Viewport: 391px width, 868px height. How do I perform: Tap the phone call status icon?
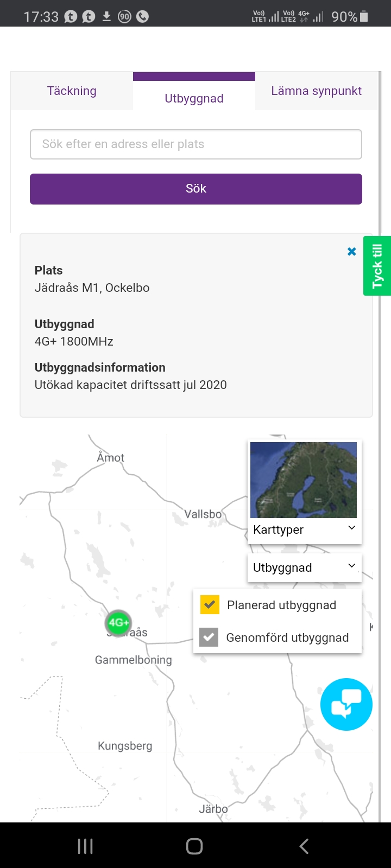tap(143, 16)
